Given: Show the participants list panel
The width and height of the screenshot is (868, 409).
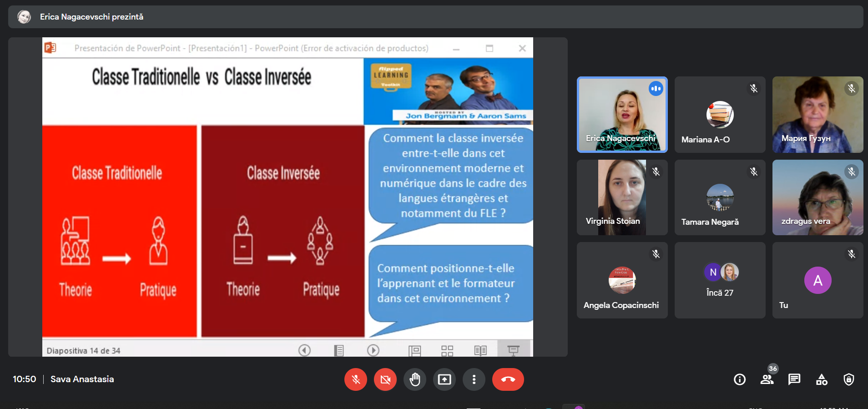Looking at the screenshot, I should click(x=767, y=379).
